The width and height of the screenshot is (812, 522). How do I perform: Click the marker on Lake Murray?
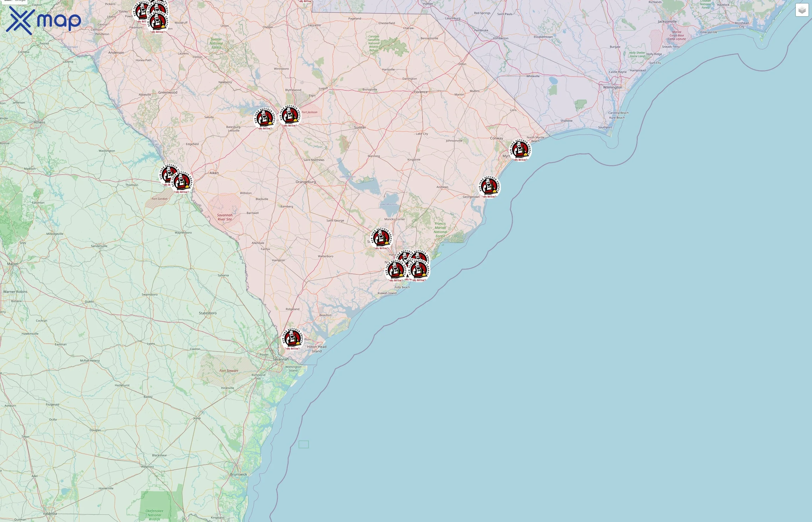(x=265, y=119)
